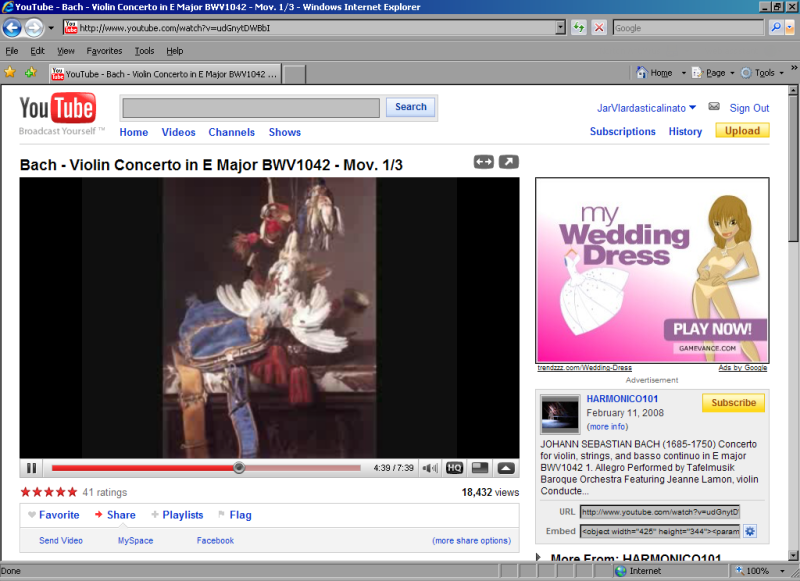The image size is (800, 581).
Task: Open Favorites Center via the yellow star
Action: [x=10, y=72]
